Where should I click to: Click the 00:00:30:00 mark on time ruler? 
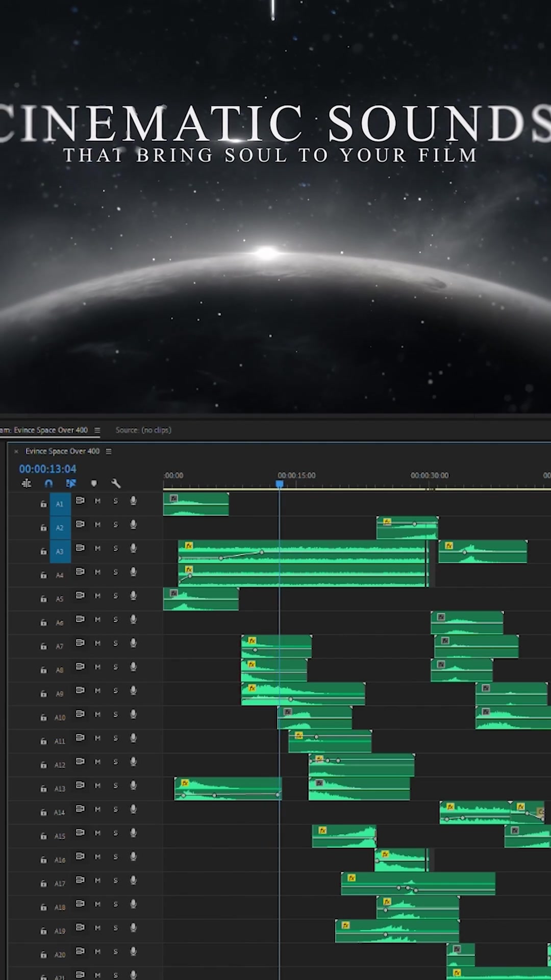coord(430,475)
